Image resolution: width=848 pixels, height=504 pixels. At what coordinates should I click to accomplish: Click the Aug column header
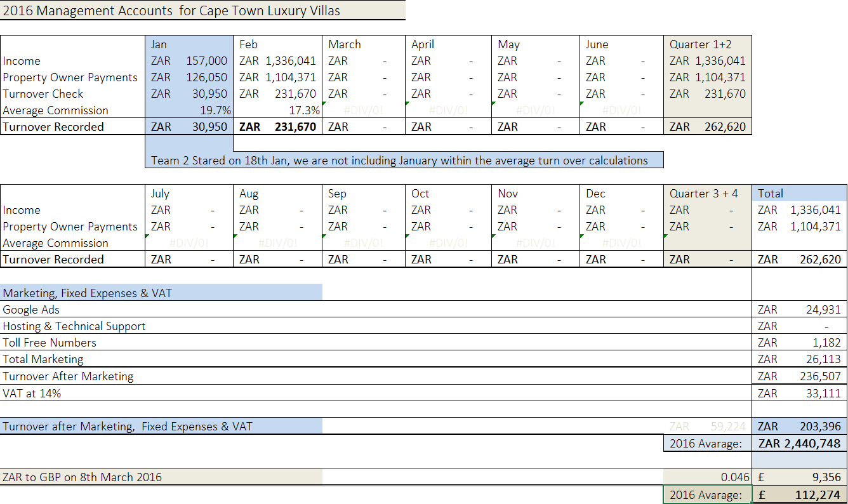(x=278, y=194)
